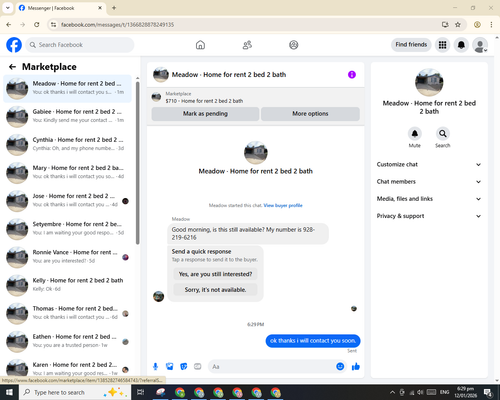Open the site information icon in address bar

[53, 25]
